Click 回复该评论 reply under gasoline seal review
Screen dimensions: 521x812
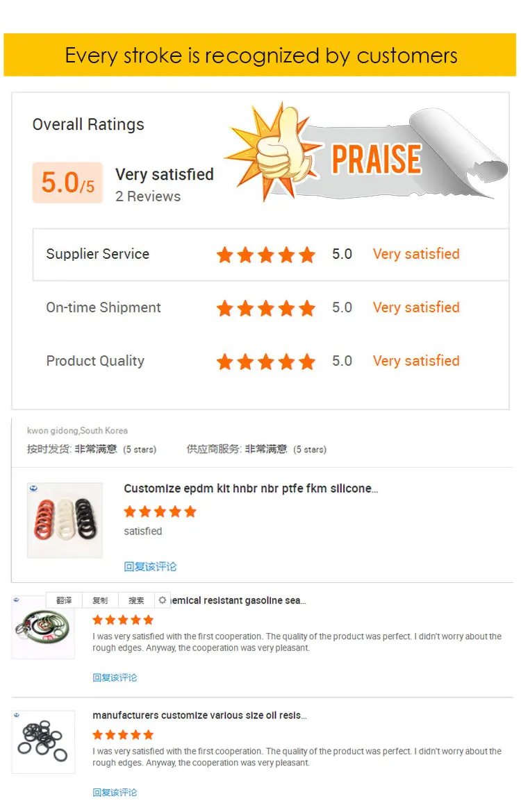click(x=115, y=677)
